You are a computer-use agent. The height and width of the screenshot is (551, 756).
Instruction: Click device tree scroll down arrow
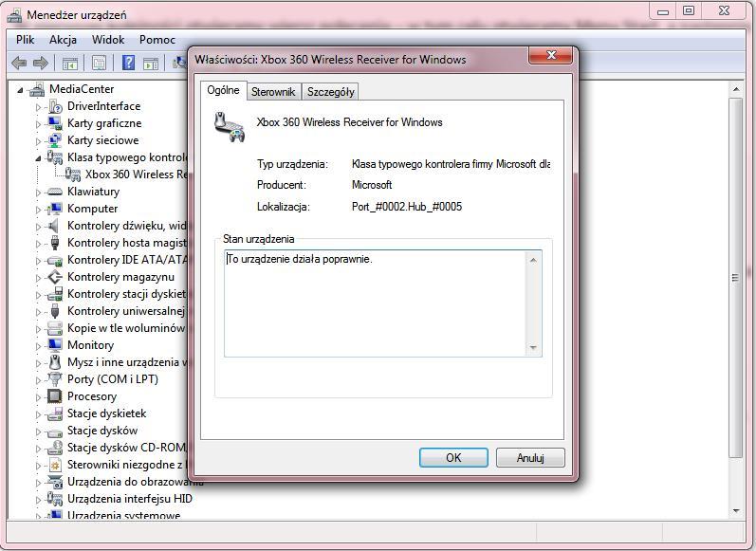point(736,510)
